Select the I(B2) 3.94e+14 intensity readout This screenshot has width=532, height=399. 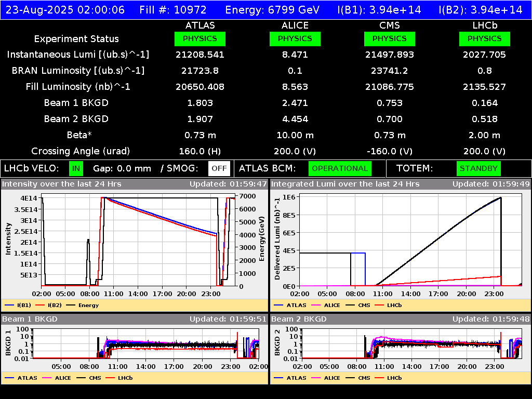(x=481, y=10)
